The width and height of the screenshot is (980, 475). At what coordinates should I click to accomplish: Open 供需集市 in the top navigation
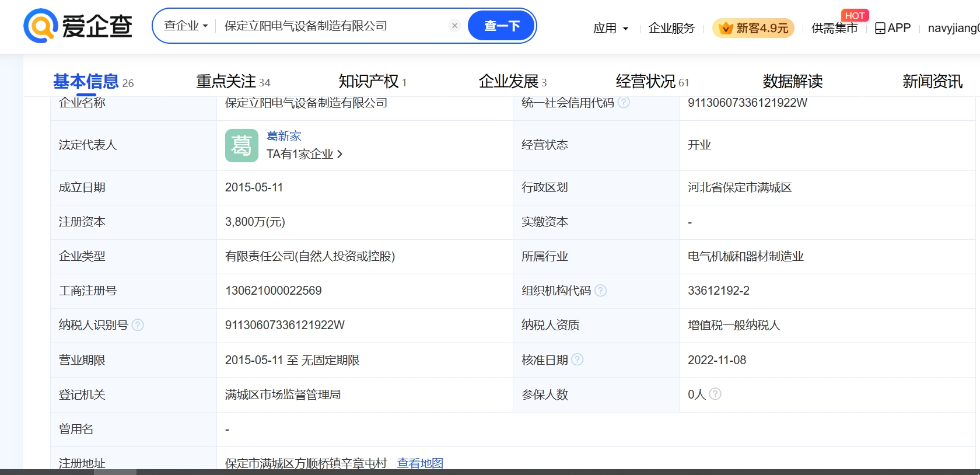(834, 28)
